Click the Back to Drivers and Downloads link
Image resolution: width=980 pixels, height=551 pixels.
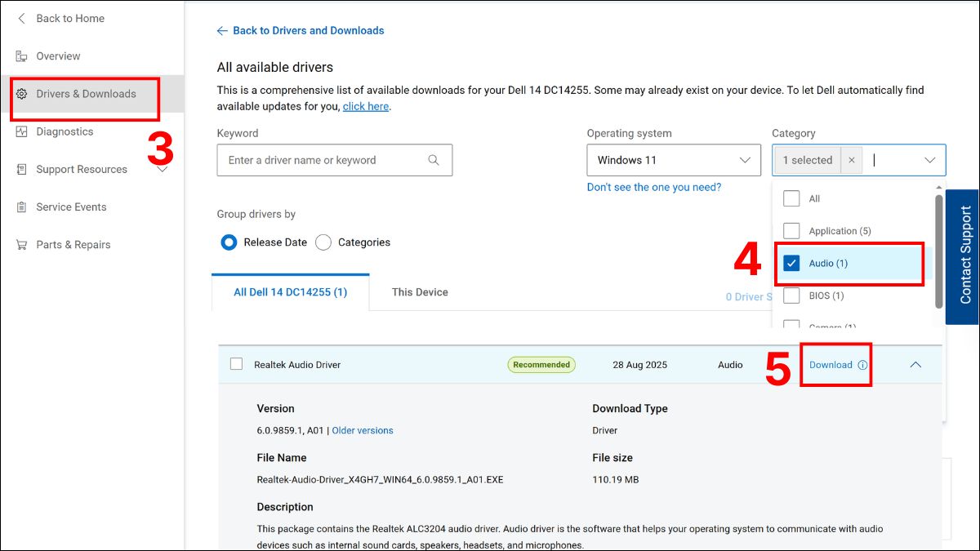pos(309,30)
